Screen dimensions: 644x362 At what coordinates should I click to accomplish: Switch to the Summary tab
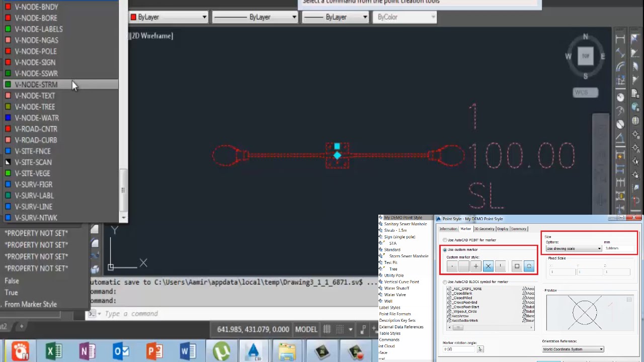point(519,229)
